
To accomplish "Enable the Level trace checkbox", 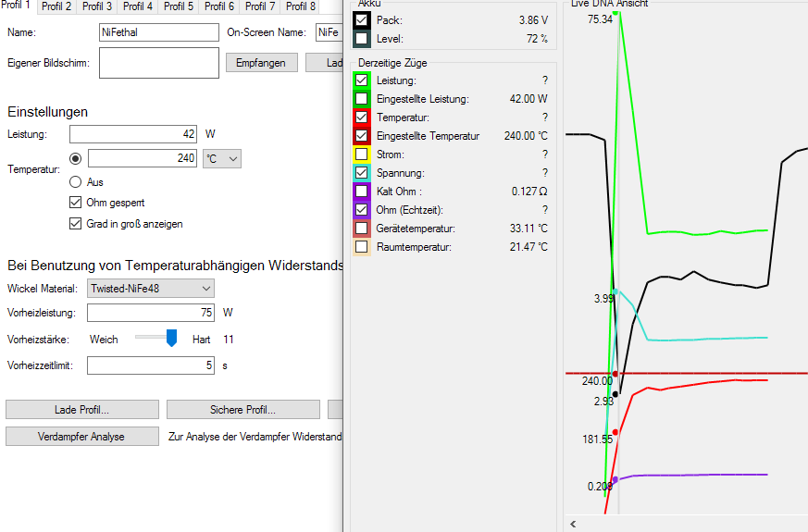I will (x=361, y=39).
